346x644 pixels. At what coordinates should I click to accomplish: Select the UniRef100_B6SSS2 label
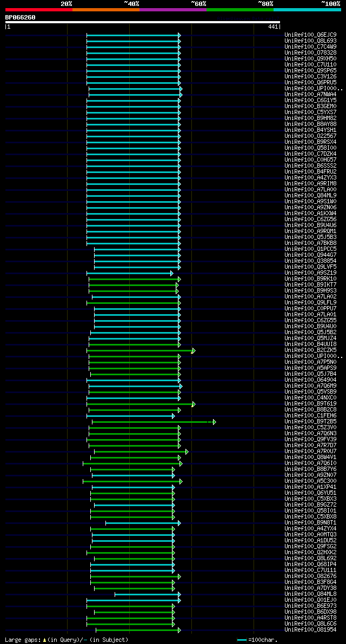point(310,166)
